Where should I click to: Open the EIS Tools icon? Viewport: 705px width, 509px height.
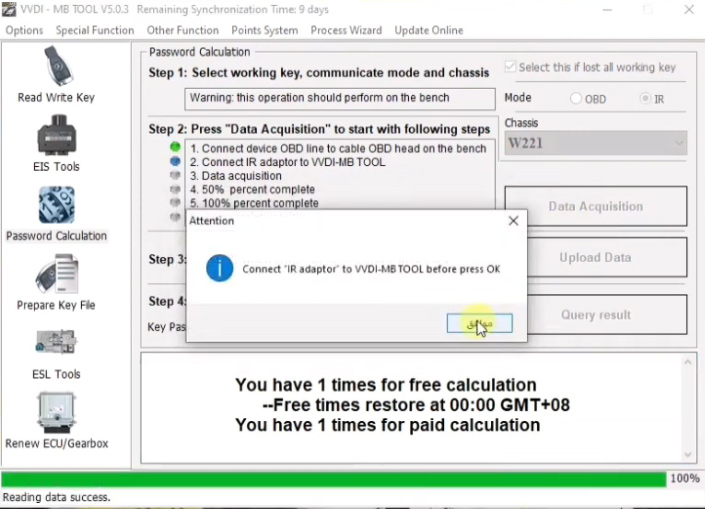point(57,134)
